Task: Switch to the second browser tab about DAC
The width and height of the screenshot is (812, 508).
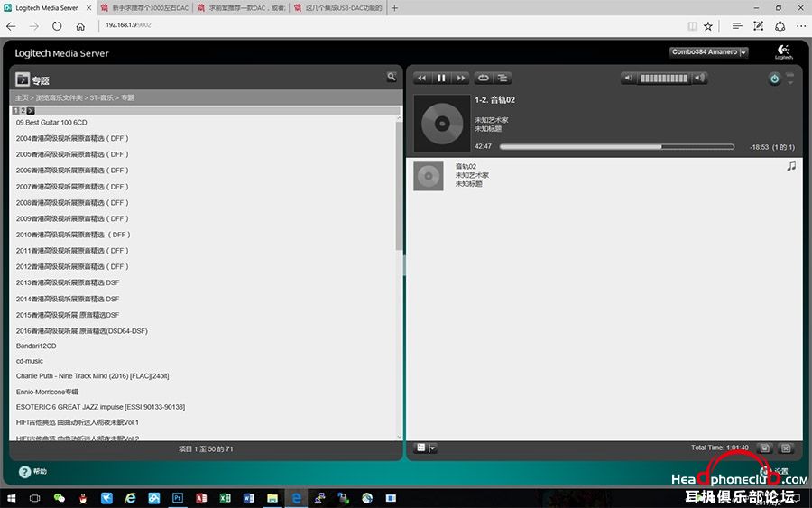Action: tap(144, 8)
